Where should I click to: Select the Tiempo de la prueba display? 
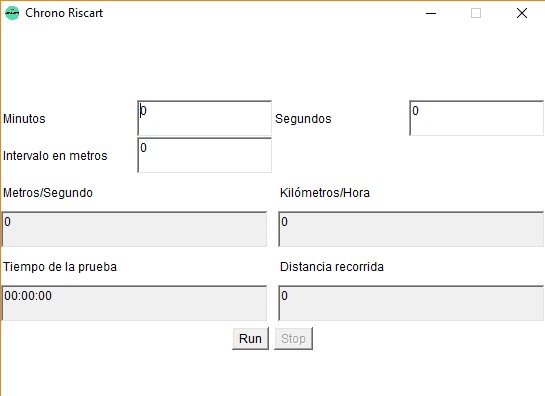click(135, 303)
